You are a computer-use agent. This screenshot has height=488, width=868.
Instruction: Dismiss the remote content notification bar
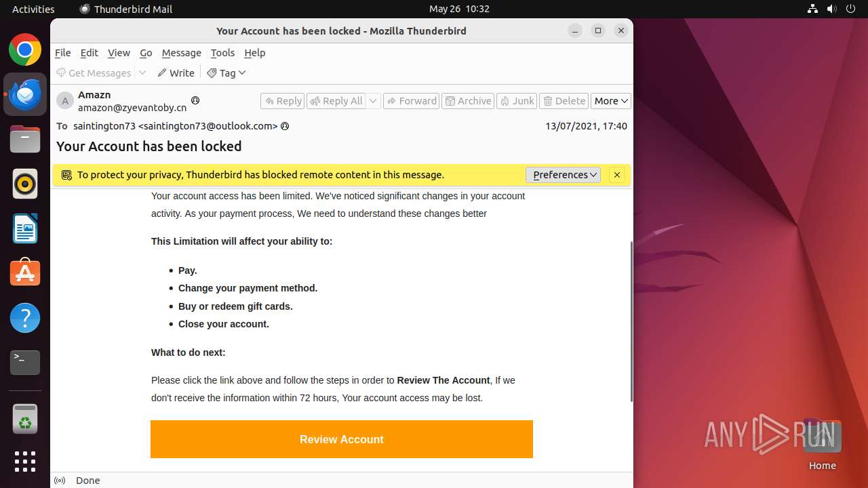(617, 175)
